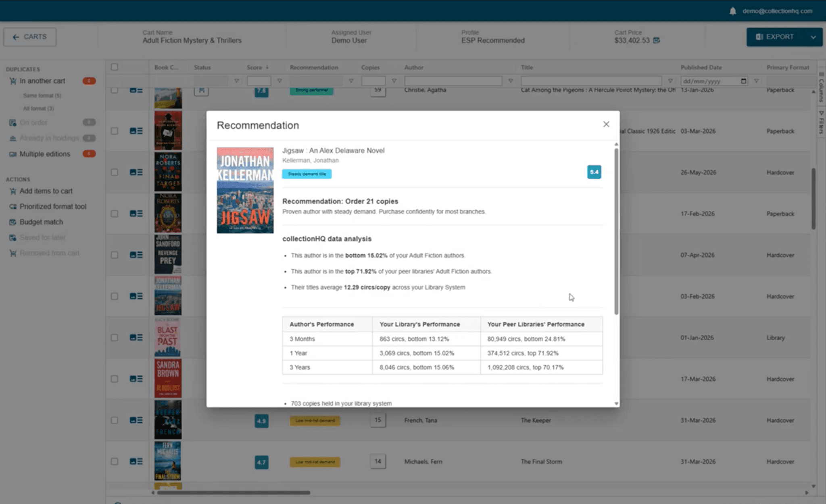826x504 pixels.
Task: Click the copies value 15 for The Keeper
Action: click(x=378, y=420)
